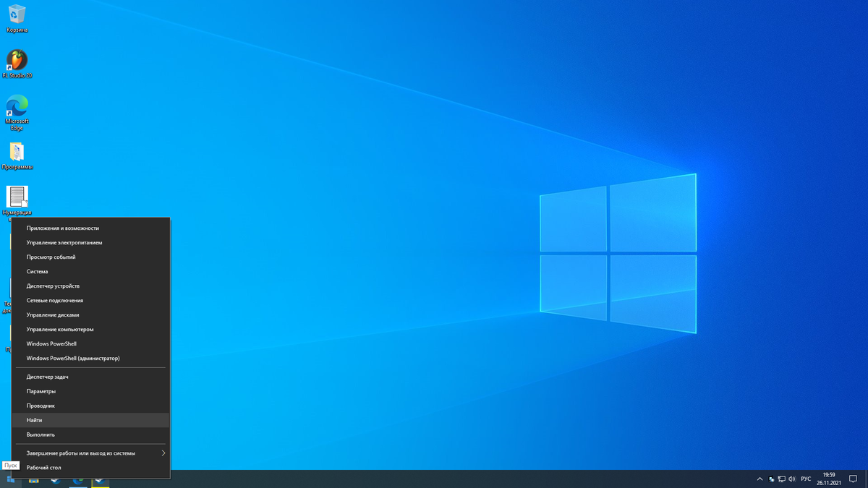Select Управление дисками entry
Image resolution: width=868 pixels, height=488 pixels.
(x=91, y=315)
